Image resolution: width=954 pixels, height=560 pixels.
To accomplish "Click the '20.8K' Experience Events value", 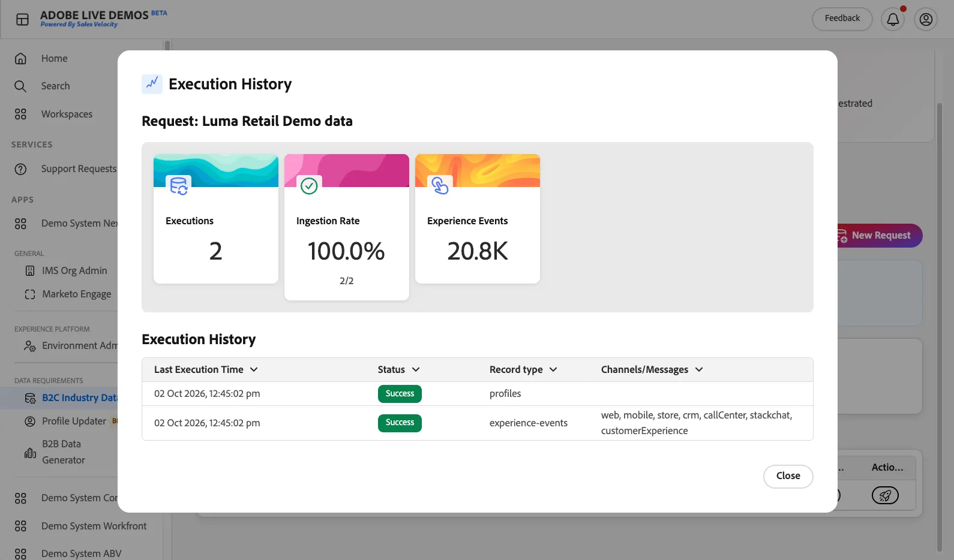I will click(x=478, y=251).
